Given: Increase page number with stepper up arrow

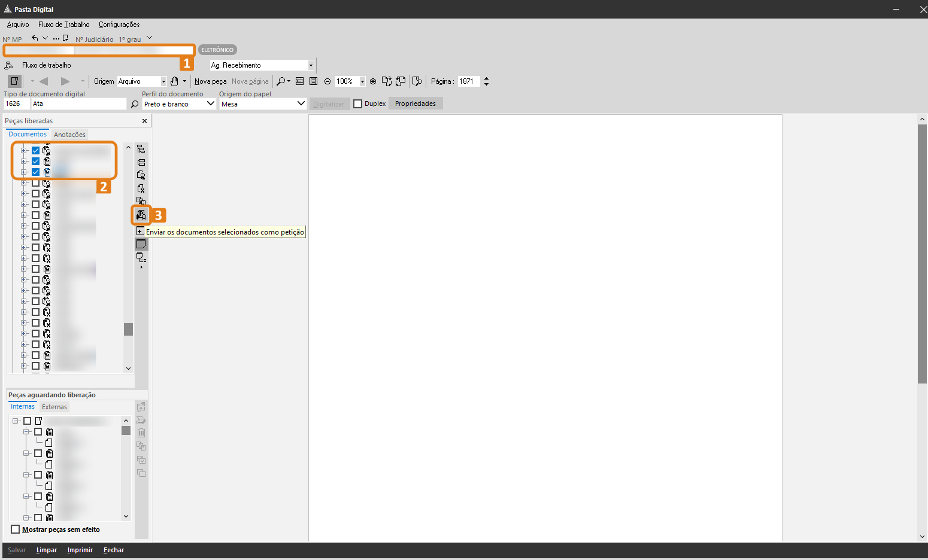Looking at the screenshot, I should pos(486,78).
